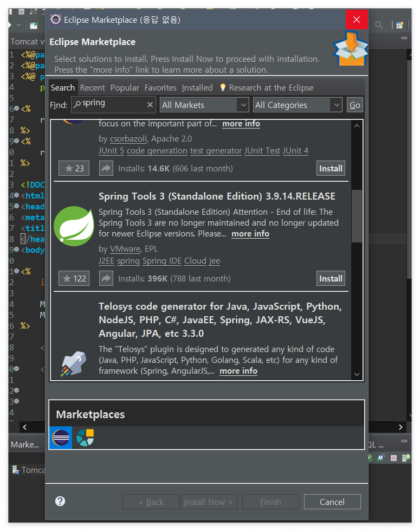
Task: Switch to the Favorites tab
Action: click(x=160, y=88)
